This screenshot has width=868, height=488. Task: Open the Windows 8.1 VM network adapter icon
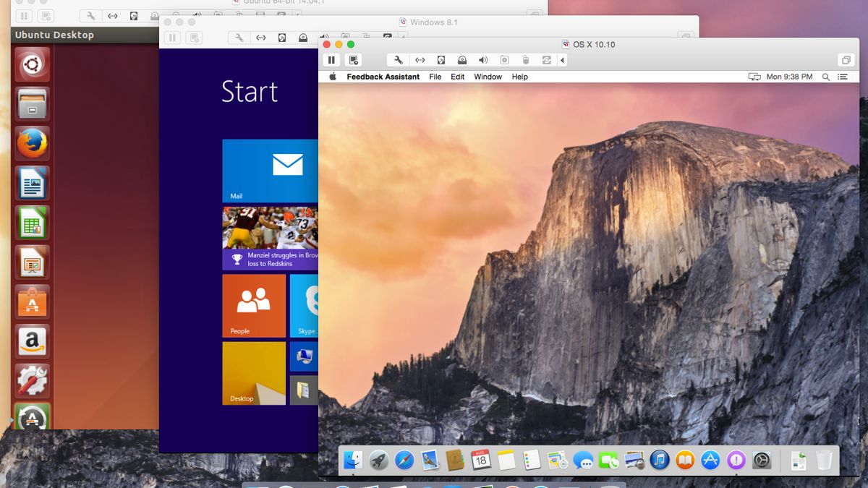tap(260, 38)
